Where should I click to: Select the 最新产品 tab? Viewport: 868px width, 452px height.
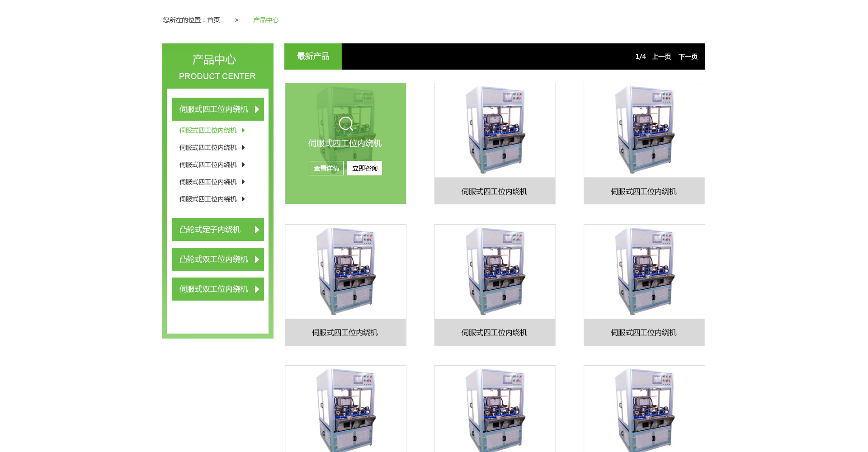(313, 56)
